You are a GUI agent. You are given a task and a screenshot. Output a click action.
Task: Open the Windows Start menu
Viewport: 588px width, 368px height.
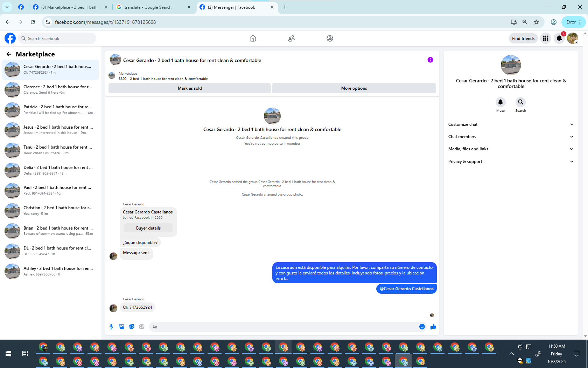coord(8,354)
